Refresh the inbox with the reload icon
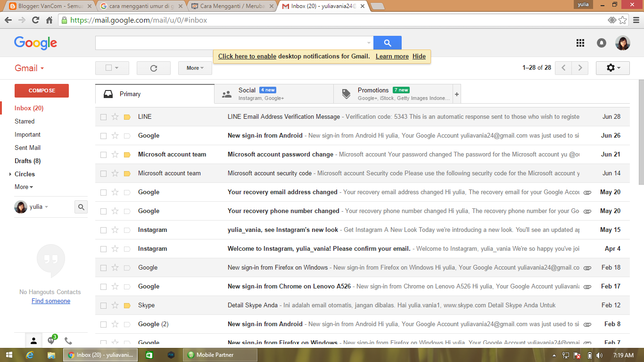Screen dimensions: 644x362 (154, 68)
